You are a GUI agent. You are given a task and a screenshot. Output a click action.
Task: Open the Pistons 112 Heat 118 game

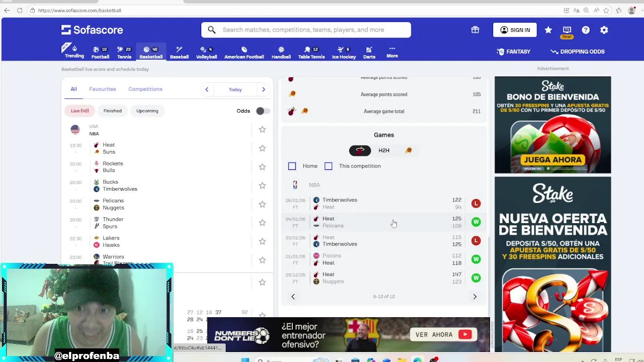383,259
